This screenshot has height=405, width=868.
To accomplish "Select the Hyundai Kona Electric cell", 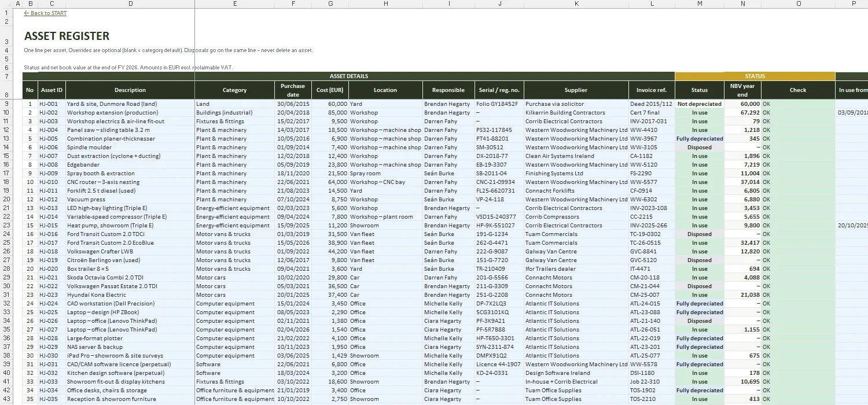I will click(x=130, y=295).
